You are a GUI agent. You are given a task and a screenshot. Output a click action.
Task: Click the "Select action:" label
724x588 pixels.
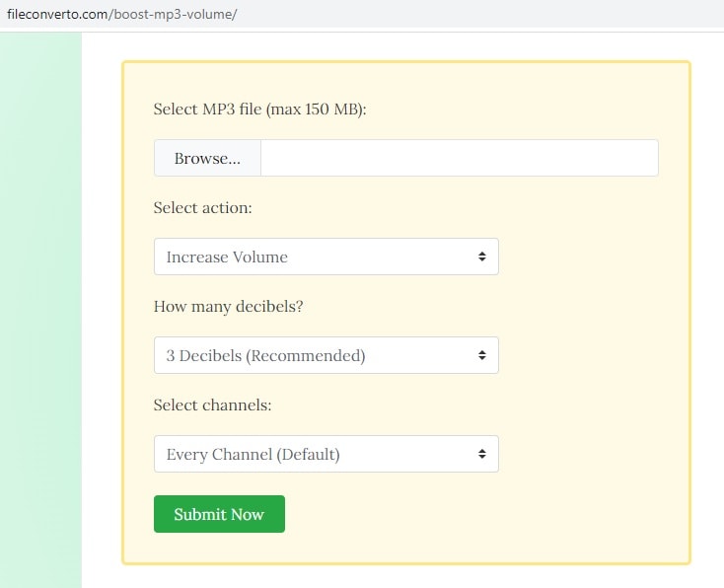(x=202, y=208)
